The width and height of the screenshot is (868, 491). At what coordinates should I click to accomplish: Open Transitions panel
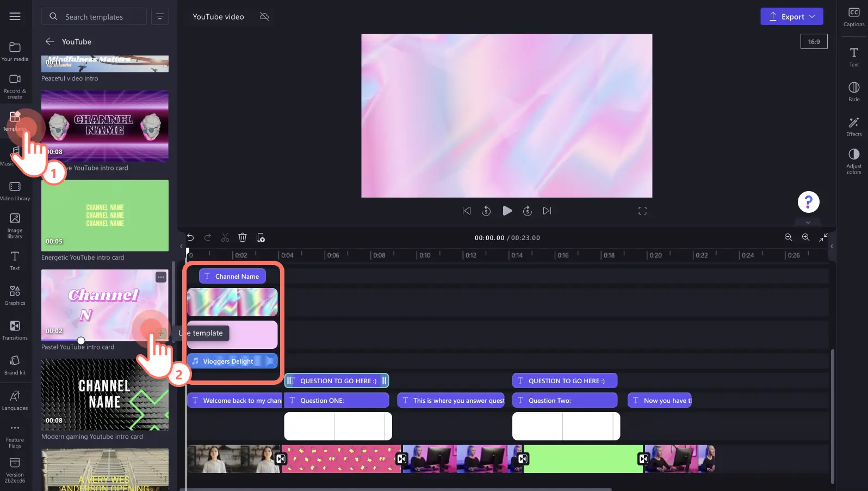click(x=15, y=330)
